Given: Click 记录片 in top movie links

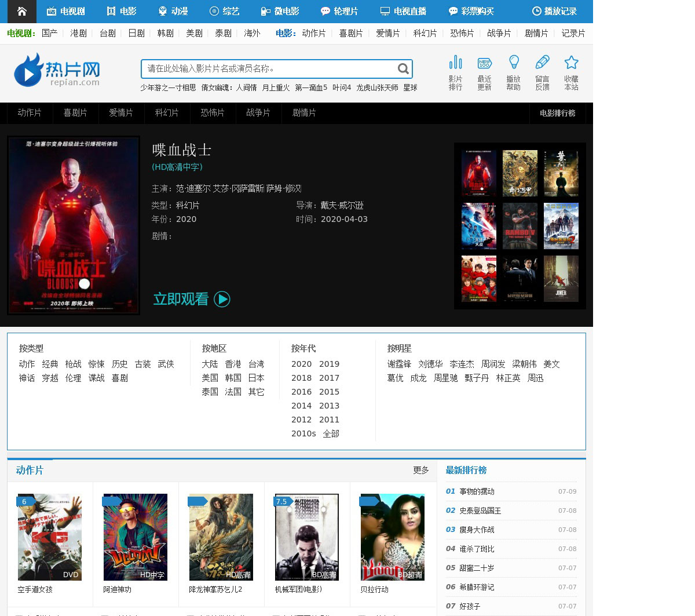Looking at the screenshot, I should click(x=573, y=33).
